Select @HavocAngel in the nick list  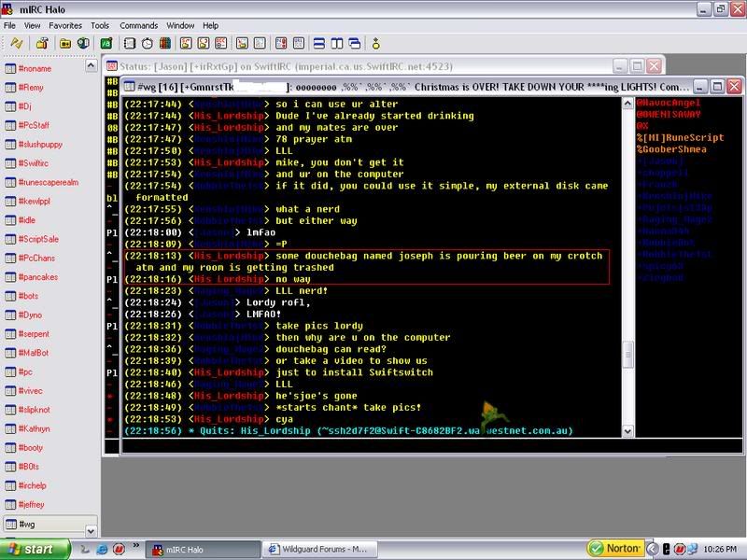tap(669, 103)
